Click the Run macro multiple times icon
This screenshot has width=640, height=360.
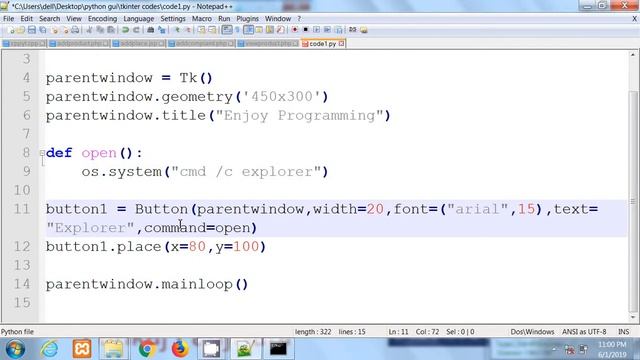point(327,30)
